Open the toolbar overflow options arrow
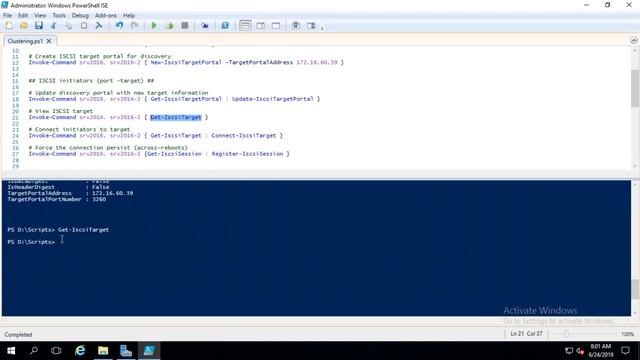Image resolution: width=640 pixels, height=360 pixels. 322,28
